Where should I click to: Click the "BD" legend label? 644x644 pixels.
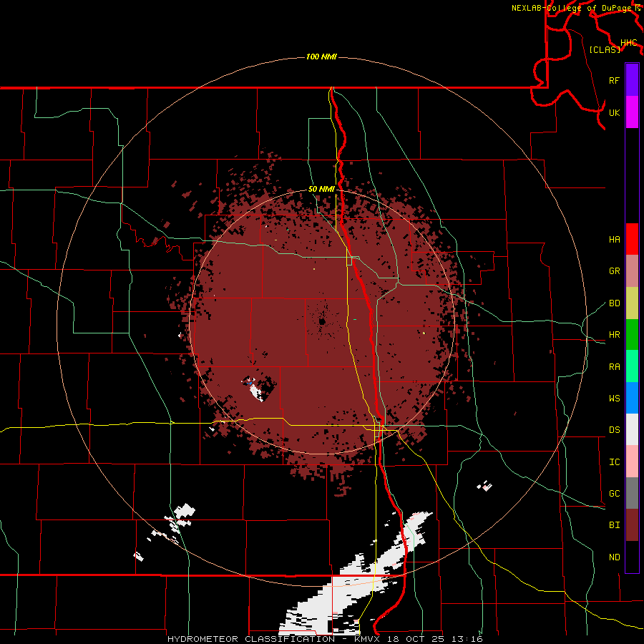(x=614, y=303)
